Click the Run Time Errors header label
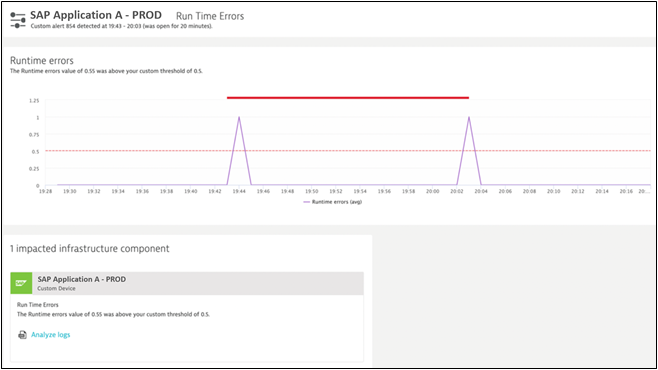The image size is (658, 370). click(x=210, y=16)
